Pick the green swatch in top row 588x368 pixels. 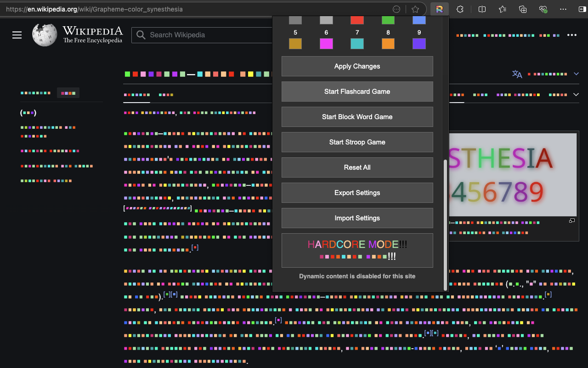[x=388, y=20]
